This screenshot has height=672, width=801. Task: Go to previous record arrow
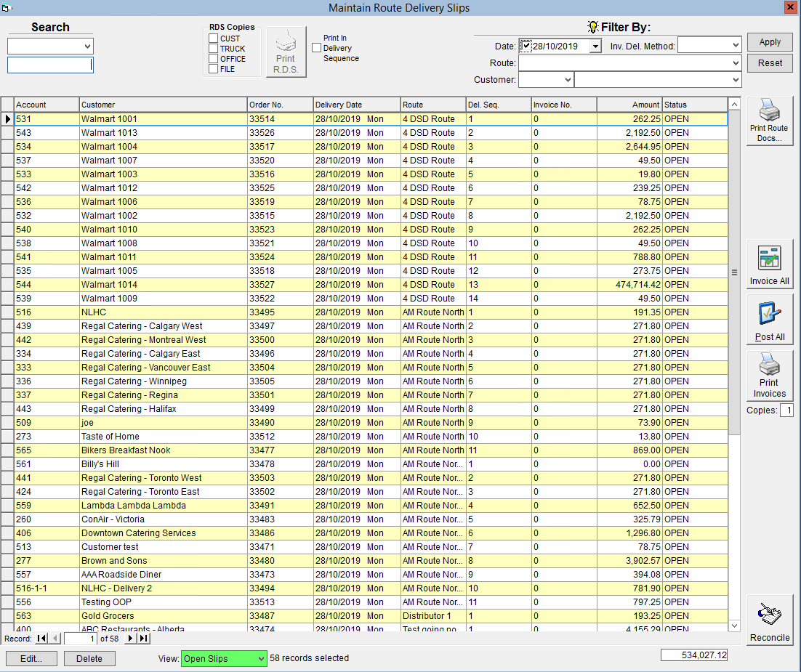coord(55,639)
